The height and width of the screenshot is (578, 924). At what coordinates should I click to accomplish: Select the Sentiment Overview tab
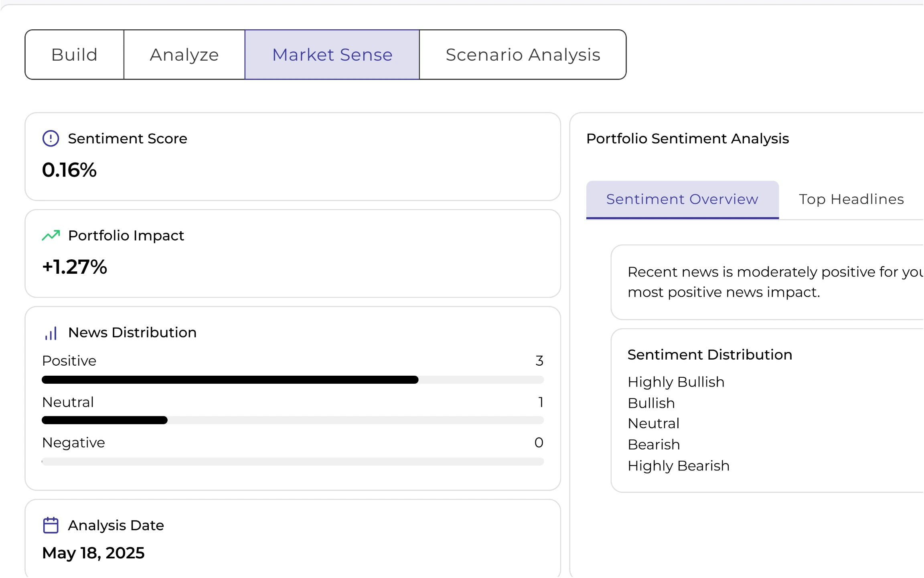682,199
